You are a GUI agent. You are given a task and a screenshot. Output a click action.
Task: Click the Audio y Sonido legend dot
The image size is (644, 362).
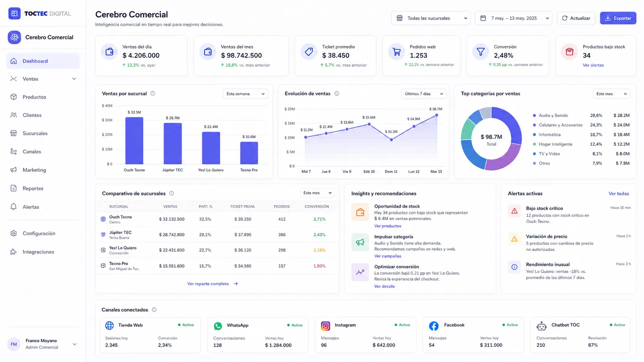535,115
